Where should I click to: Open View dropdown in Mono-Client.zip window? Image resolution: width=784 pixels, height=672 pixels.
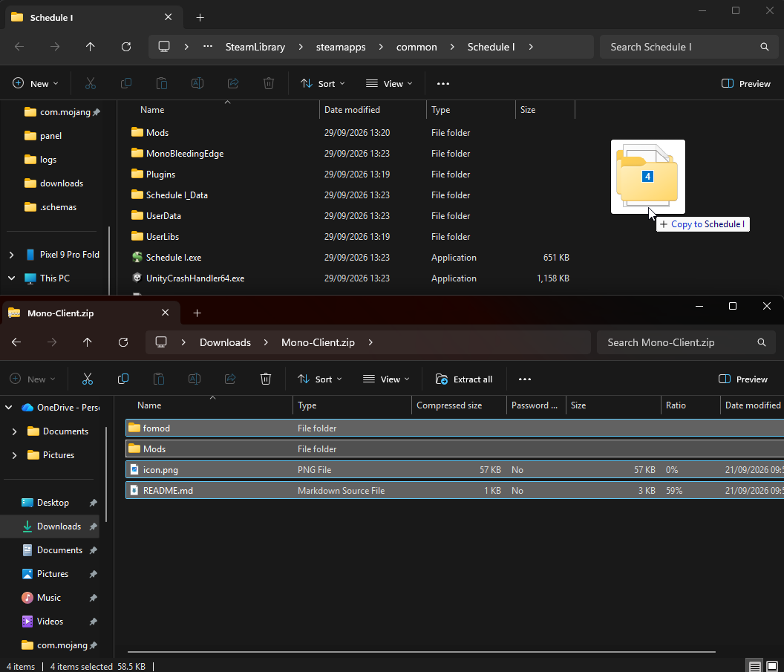tap(387, 379)
